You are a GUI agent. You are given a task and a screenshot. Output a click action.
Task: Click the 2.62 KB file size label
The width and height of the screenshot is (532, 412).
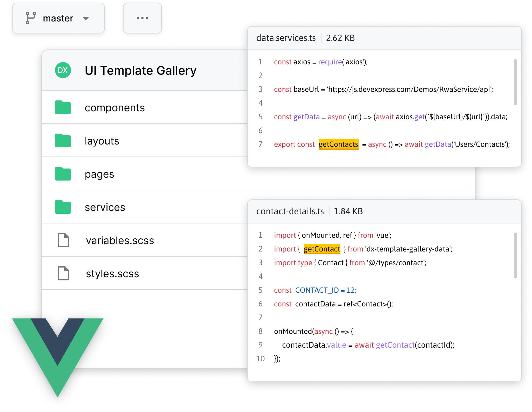340,38
